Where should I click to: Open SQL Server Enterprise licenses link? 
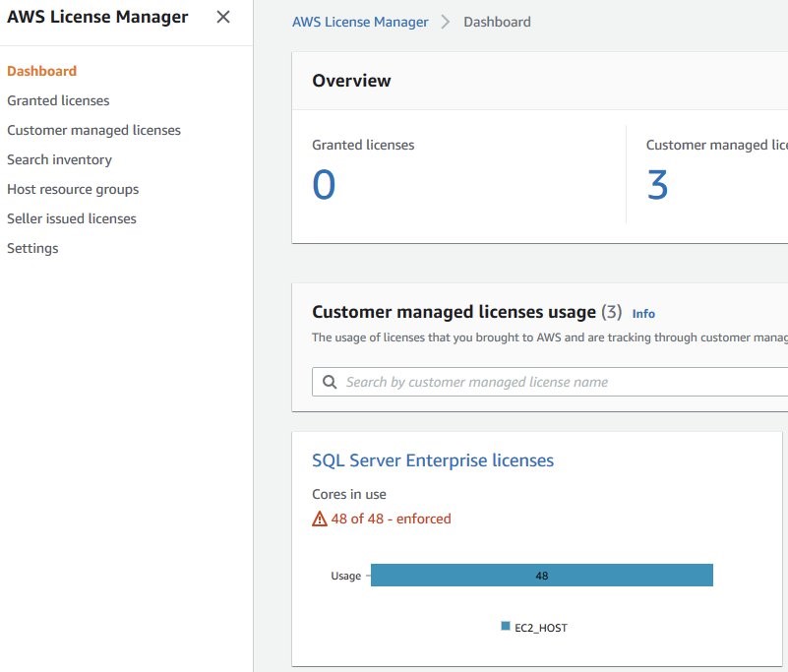[x=433, y=460]
